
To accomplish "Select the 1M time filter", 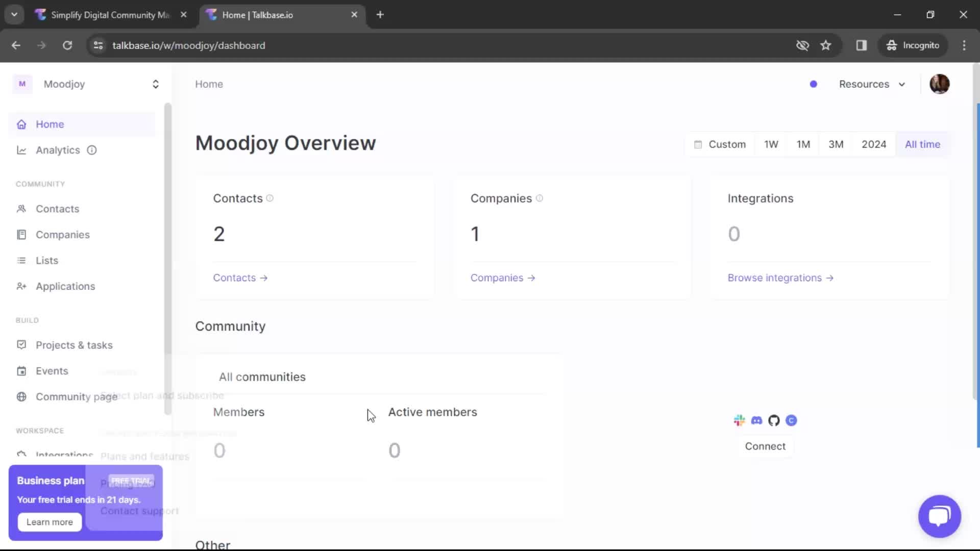I will coord(804,144).
